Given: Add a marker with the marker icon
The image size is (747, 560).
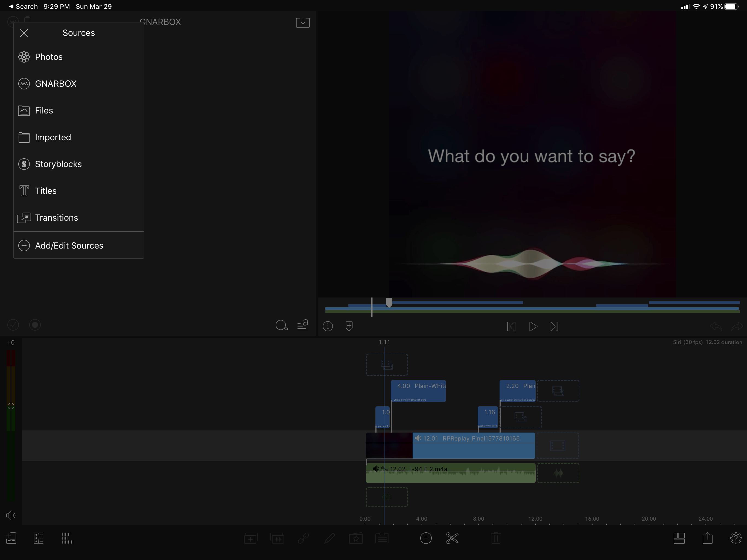Looking at the screenshot, I should [x=349, y=326].
